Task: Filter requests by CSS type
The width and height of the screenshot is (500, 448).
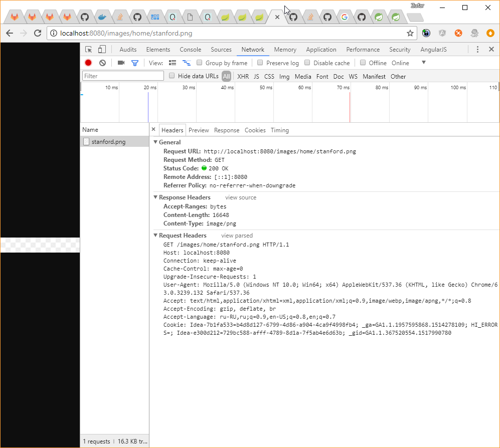Action: [269, 77]
